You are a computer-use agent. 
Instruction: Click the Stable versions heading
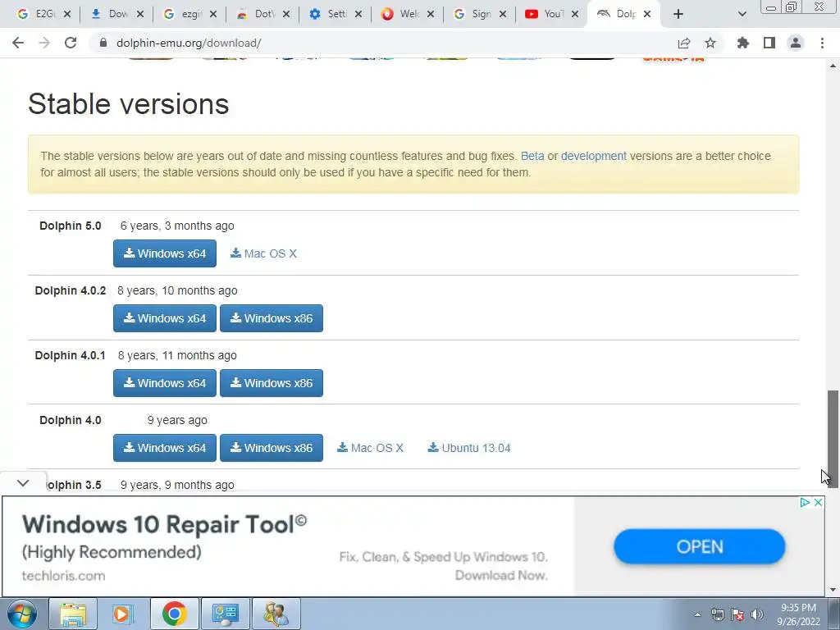coord(129,104)
